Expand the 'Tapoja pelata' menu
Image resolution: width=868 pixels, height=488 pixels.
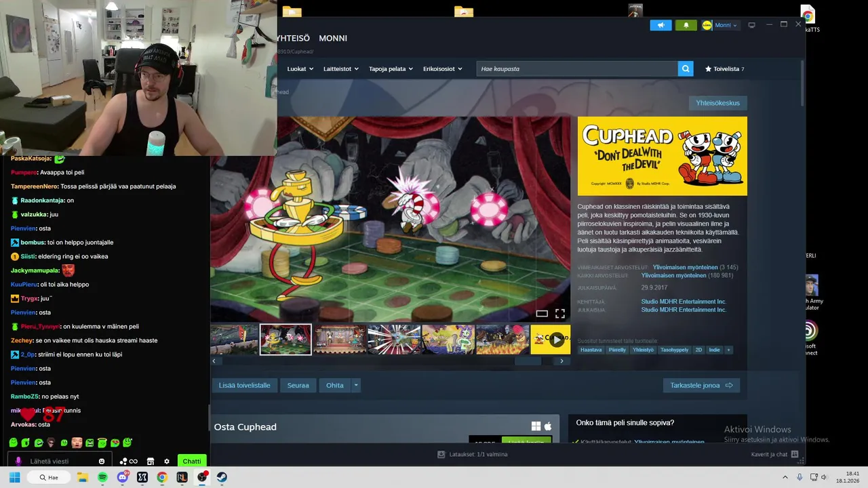coord(391,68)
